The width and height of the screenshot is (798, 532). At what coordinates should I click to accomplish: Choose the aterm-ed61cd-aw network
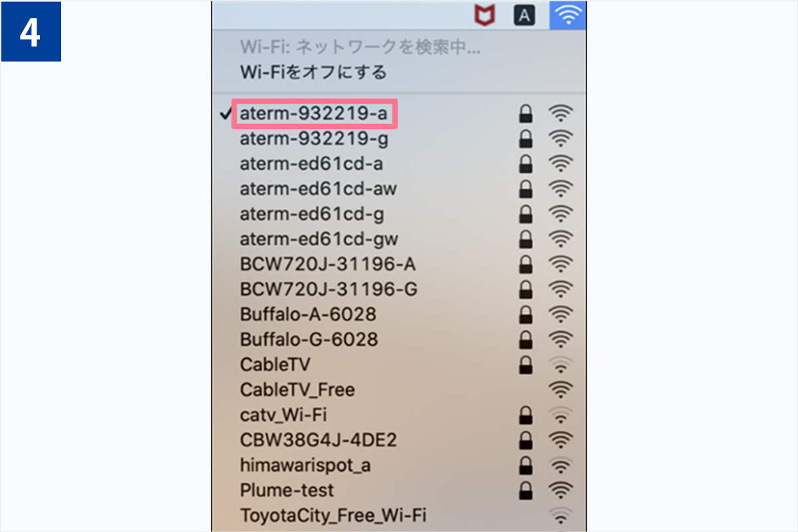(x=399, y=189)
